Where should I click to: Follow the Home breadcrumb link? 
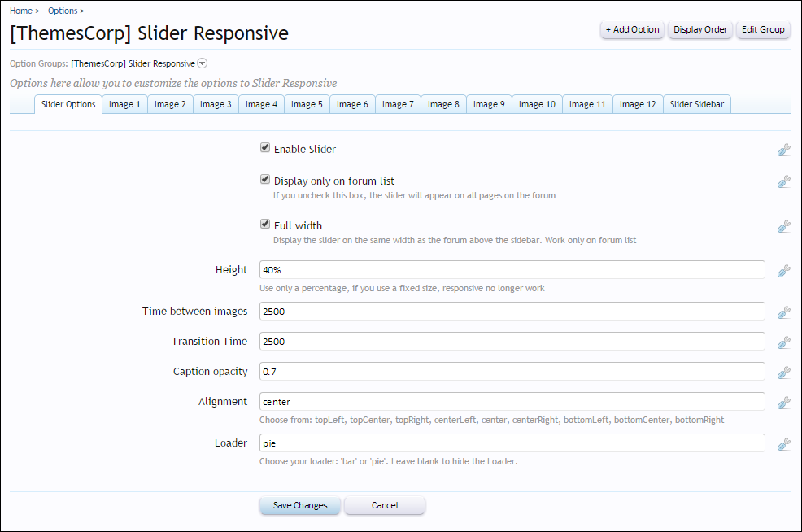point(21,11)
